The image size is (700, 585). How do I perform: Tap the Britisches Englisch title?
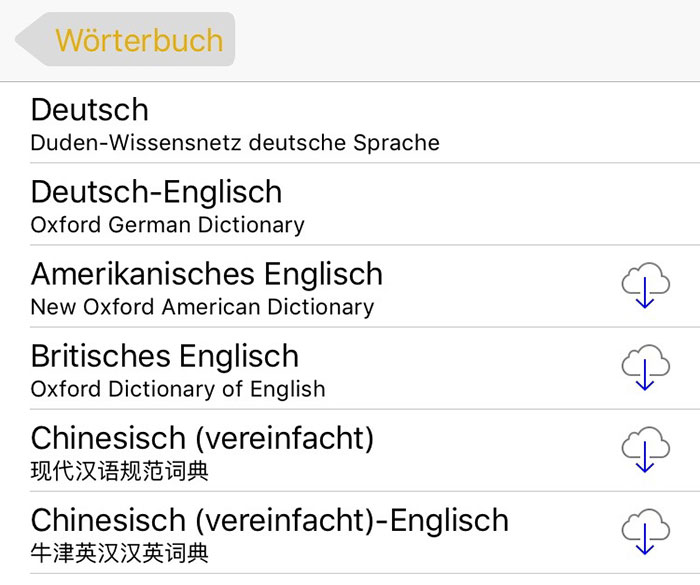165,356
